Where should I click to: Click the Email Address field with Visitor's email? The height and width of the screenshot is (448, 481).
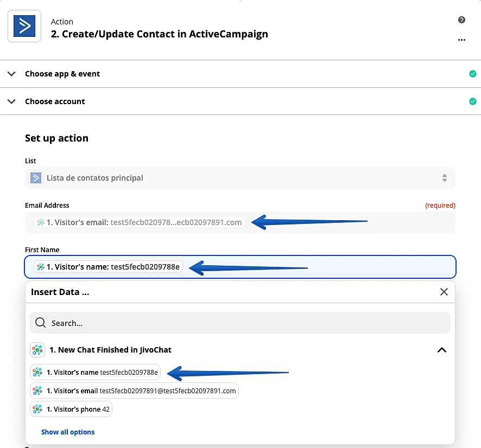347,222
